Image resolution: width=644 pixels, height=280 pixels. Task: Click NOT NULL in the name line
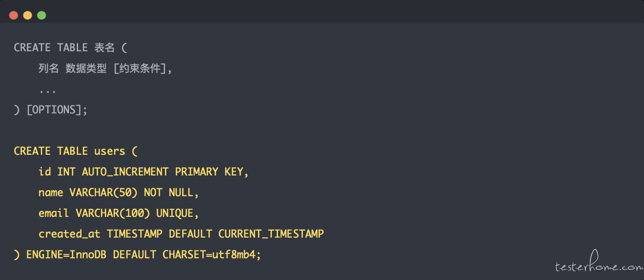coord(169,192)
